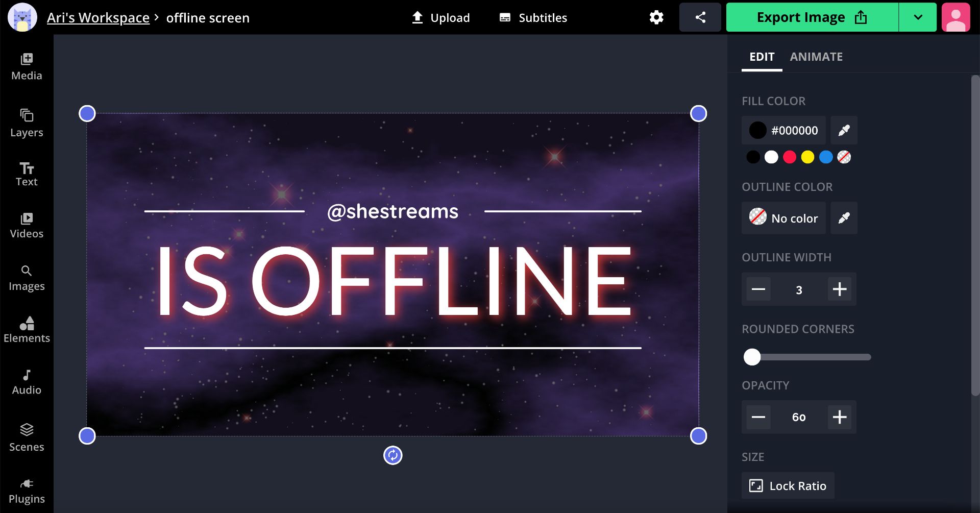The width and height of the screenshot is (980, 513).
Task: Select the Text tool in sidebar
Action: point(27,175)
